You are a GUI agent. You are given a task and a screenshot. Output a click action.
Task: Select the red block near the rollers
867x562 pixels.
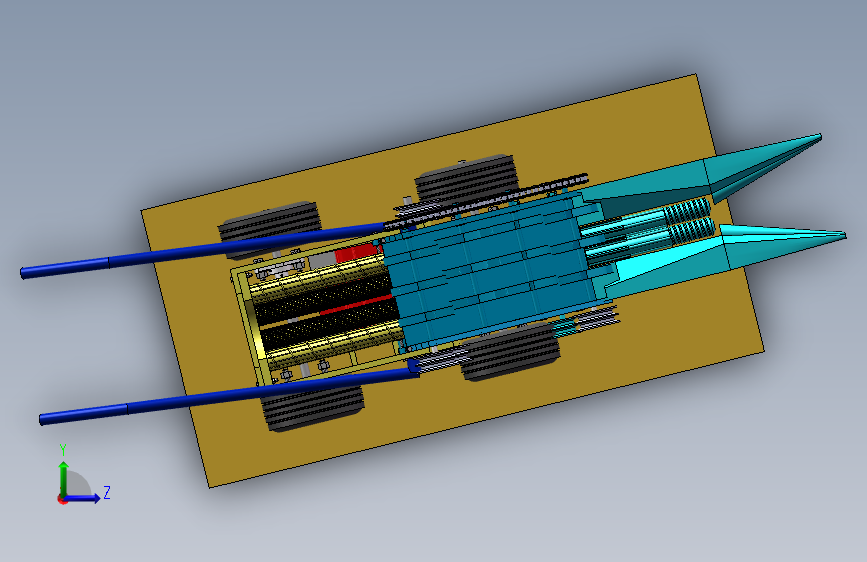tap(357, 253)
